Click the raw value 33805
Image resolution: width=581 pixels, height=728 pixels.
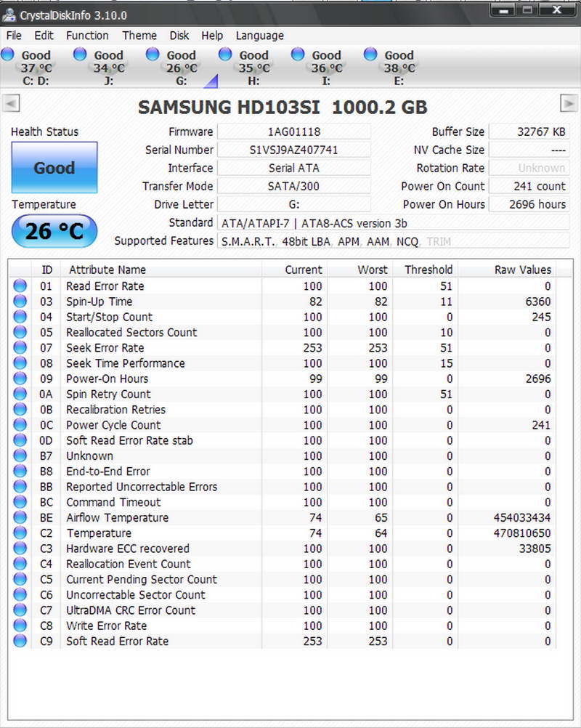[535, 549]
